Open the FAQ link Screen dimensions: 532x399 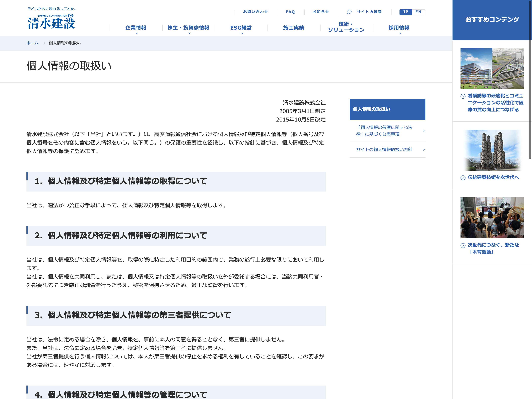click(x=290, y=12)
